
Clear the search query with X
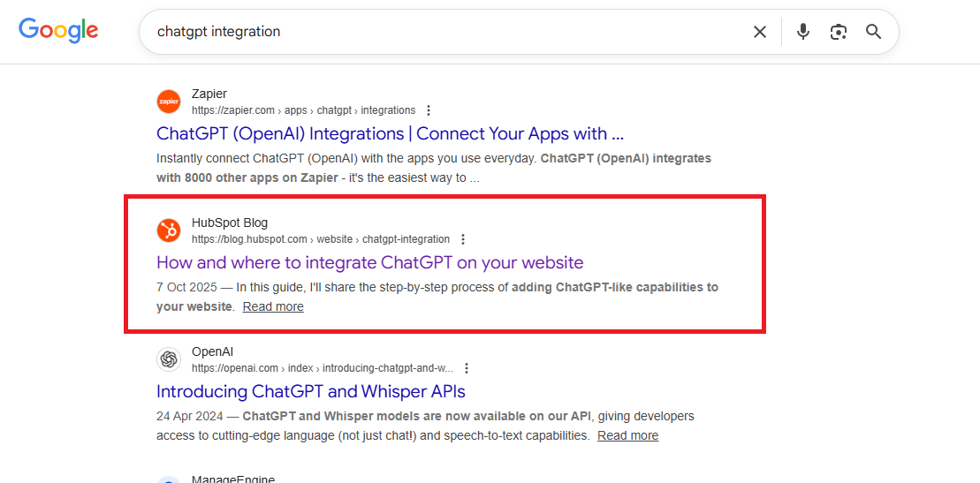coord(759,32)
